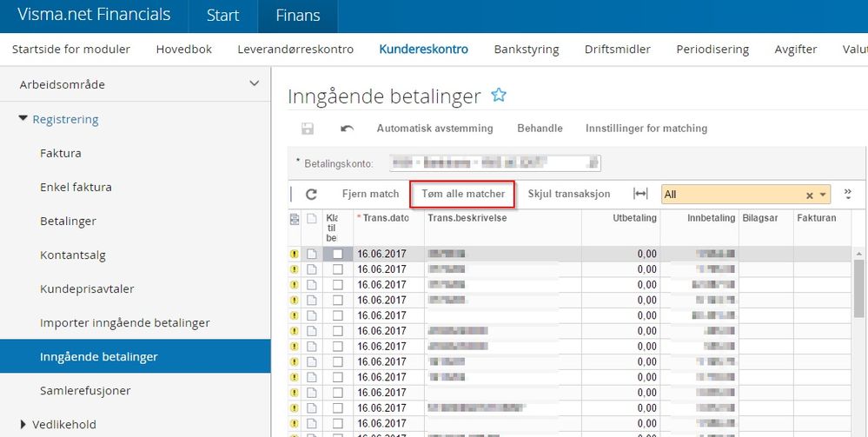The height and width of the screenshot is (437, 868).
Task: Click Skjul transaksjon
Action: pos(569,194)
